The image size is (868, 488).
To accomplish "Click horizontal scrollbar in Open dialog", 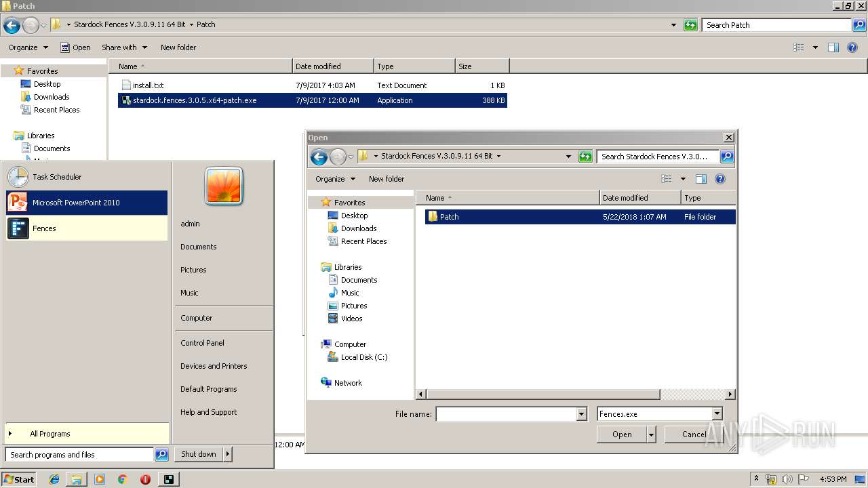I will [x=543, y=394].
